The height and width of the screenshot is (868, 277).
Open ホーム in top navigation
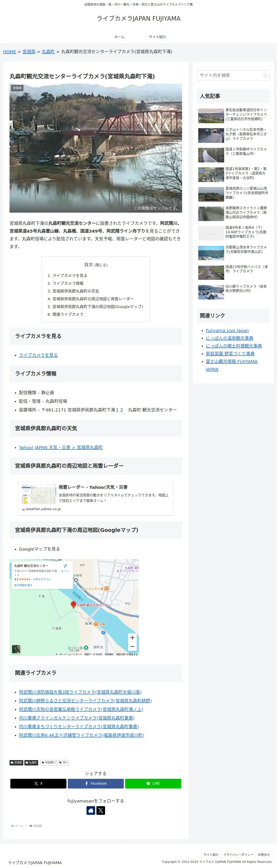(x=120, y=37)
